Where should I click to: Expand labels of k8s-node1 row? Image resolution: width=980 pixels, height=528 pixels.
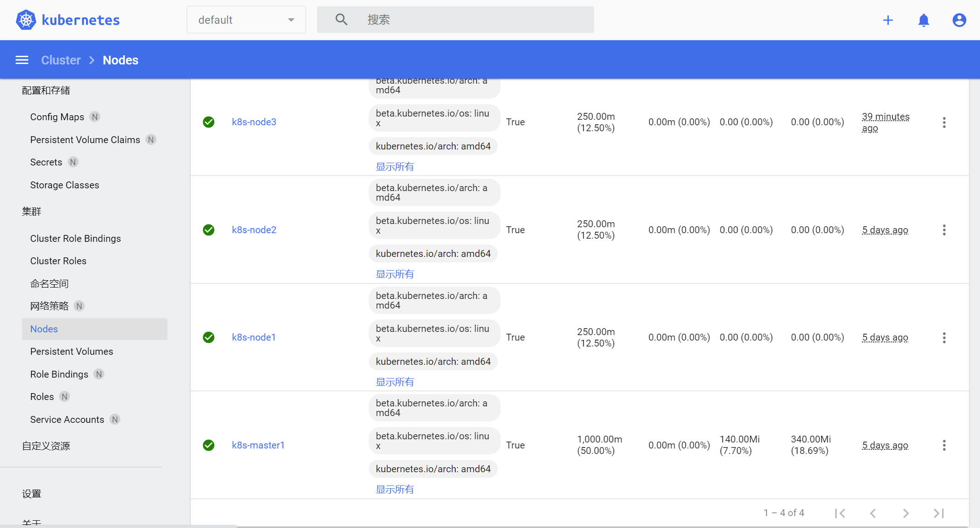point(394,382)
